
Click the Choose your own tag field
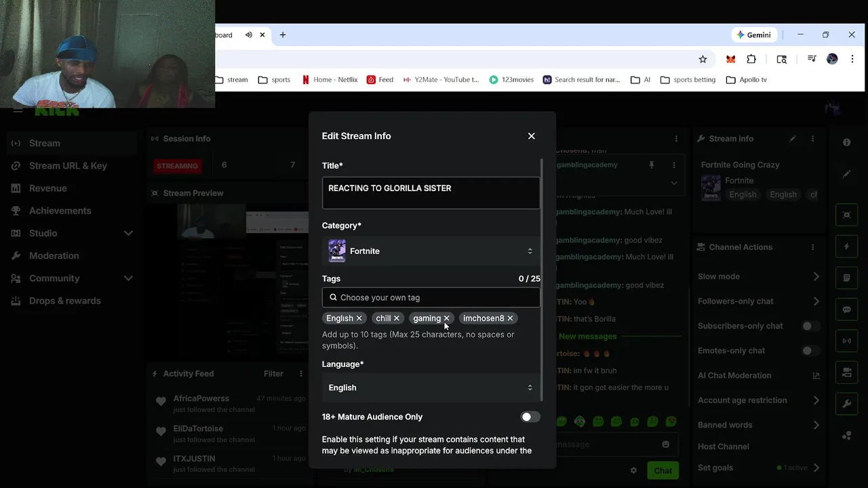431,298
